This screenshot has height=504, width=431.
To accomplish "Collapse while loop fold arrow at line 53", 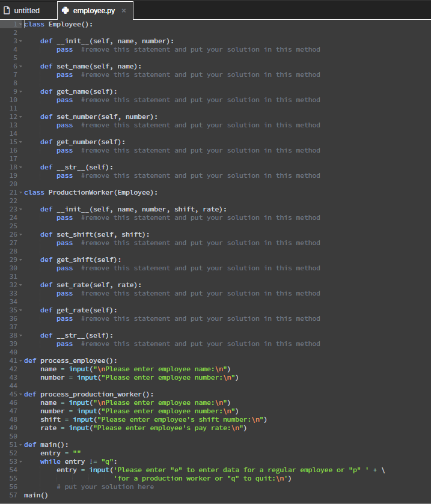I will 20,461.
